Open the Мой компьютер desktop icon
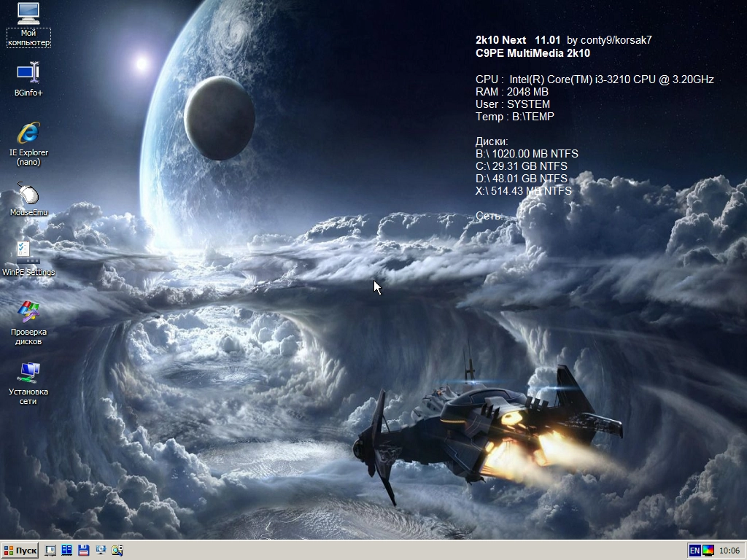747x560 pixels. [x=28, y=25]
